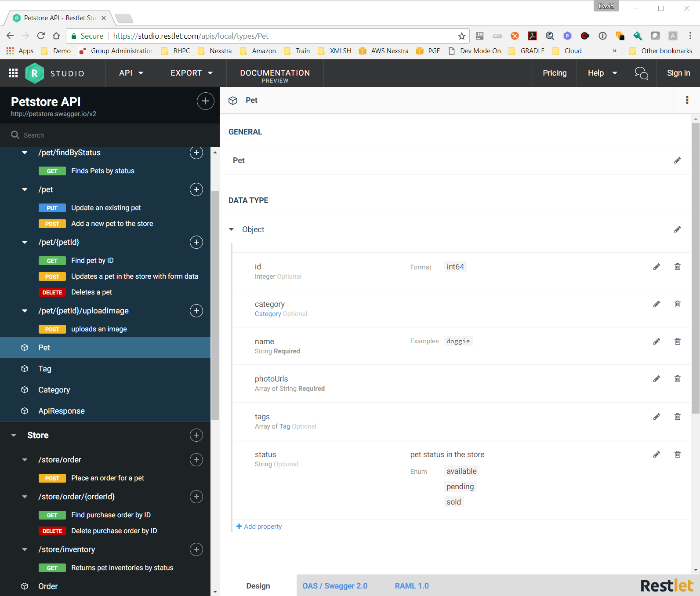The image size is (700, 596).
Task: Delete the tags property
Action: (678, 417)
